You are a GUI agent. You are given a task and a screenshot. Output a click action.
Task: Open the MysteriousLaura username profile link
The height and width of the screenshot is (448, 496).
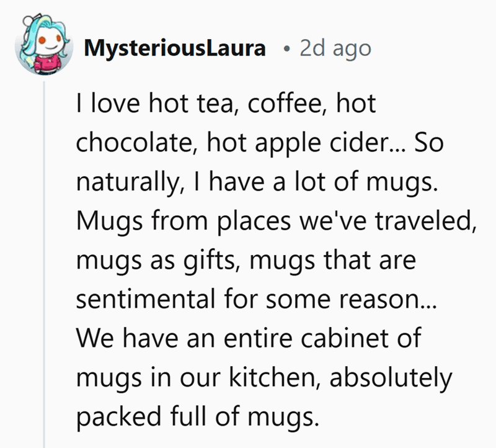tap(175, 48)
